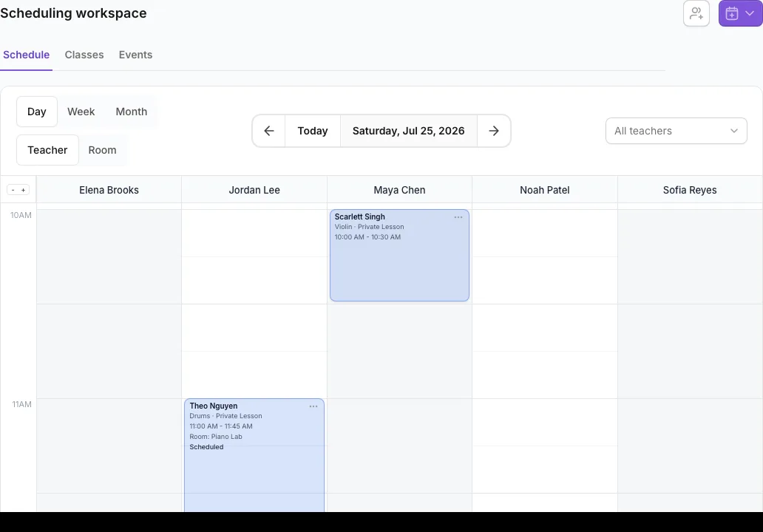
Task: Click '10:00 AM - 10:30 AM' time text
Action: click(368, 237)
